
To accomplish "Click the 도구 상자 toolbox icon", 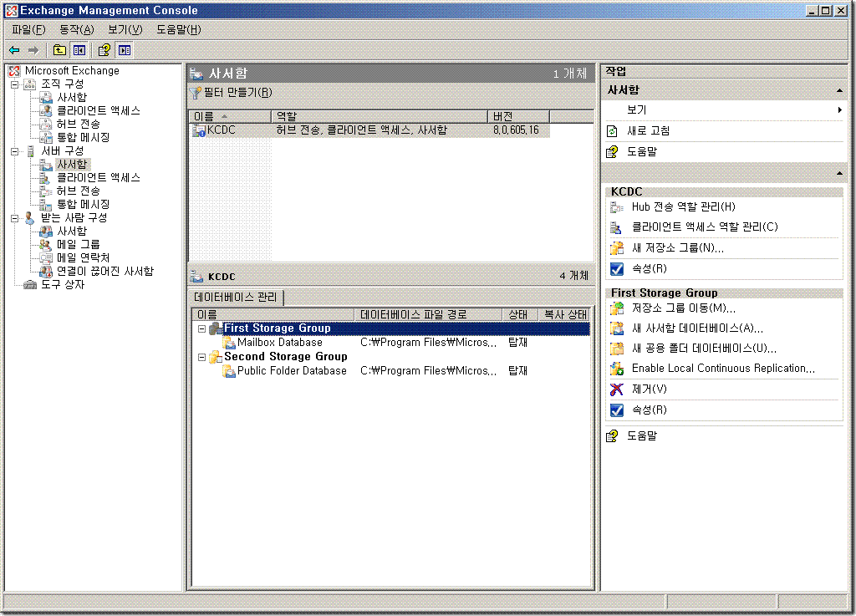I will click(30, 284).
